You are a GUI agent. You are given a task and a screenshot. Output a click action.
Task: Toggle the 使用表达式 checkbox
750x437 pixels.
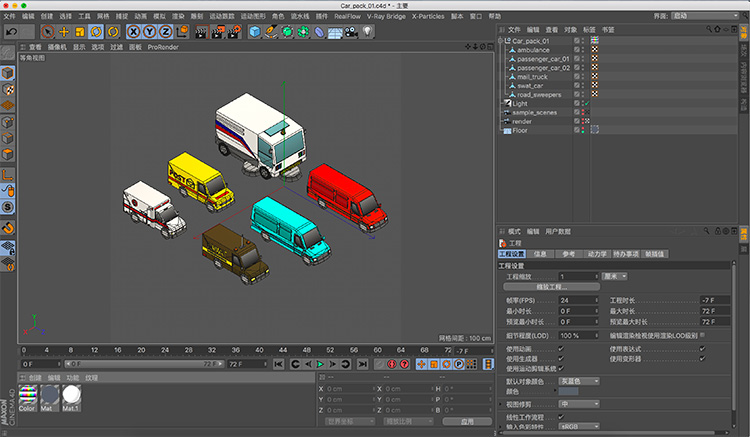[x=702, y=349]
